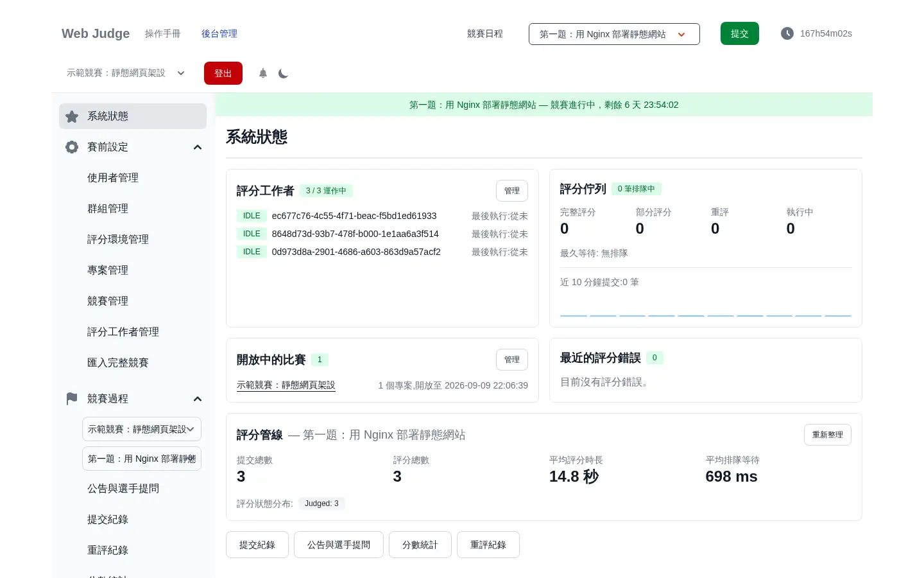Click the clock icon beside remaining time
Image resolution: width=924 pixels, height=578 pixels.
pyautogui.click(x=787, y=33)
